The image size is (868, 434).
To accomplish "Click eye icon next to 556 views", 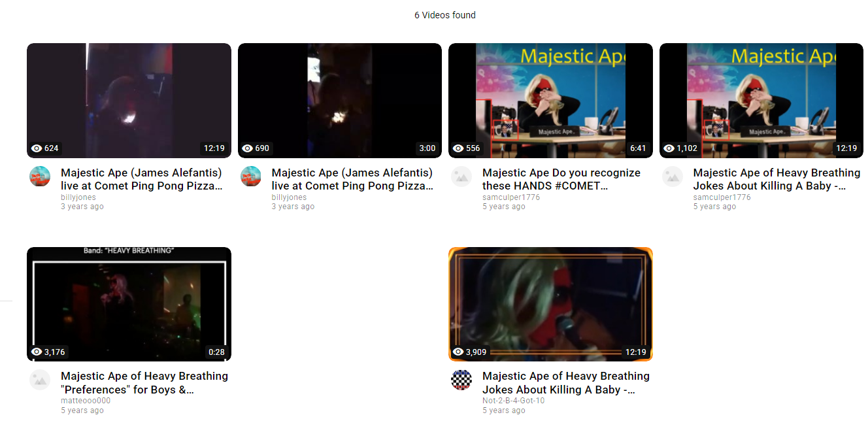I will 458,148.
